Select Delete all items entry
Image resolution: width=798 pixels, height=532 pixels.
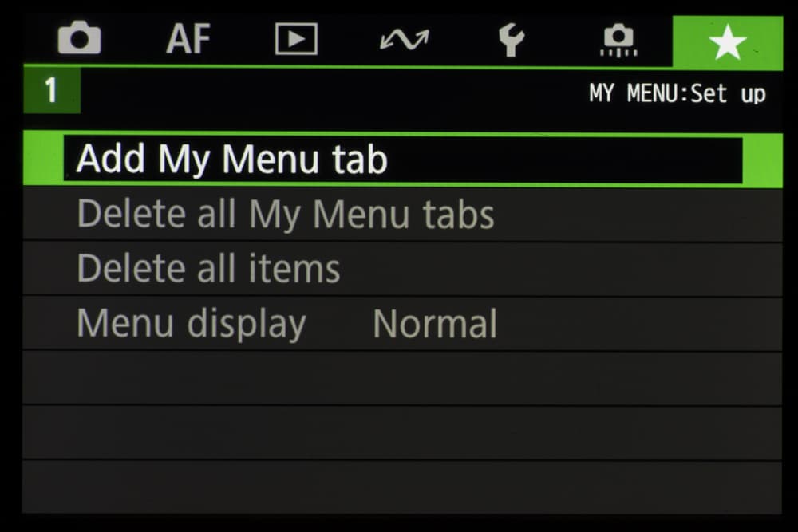pyautogui.click(x=403, y=269)
